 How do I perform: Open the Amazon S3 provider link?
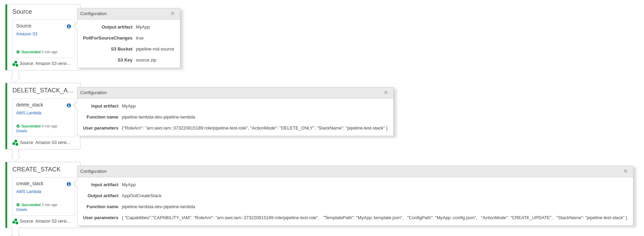tap(27, 34)
